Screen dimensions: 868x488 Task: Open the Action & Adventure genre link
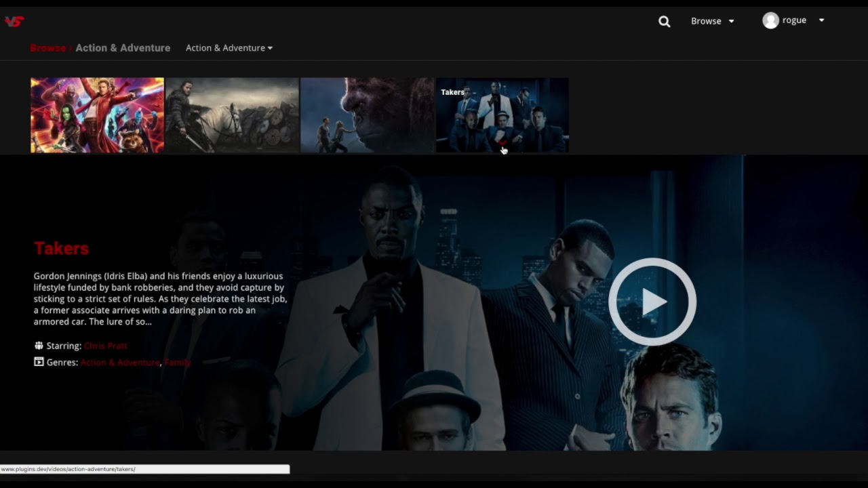pos(120,363)
